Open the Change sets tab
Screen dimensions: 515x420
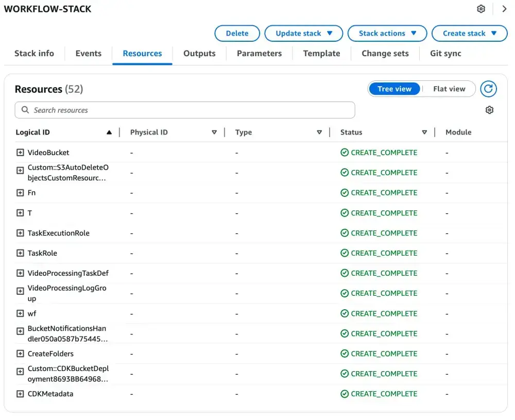[385, 54]
